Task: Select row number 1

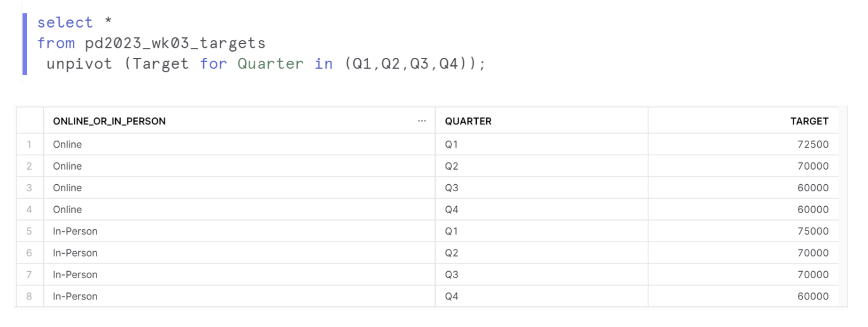Action: coord(29,144)
